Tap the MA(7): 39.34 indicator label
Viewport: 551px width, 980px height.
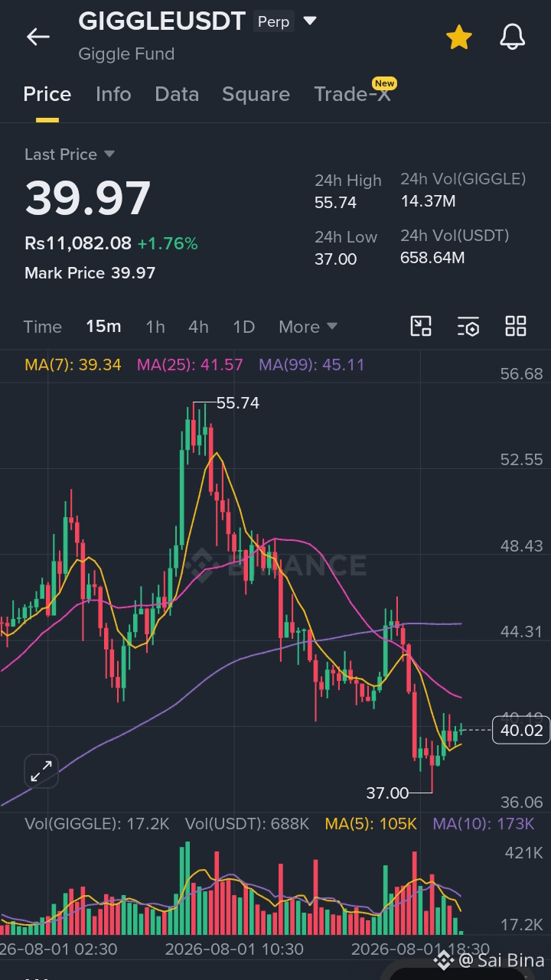pyautogui.click(x=73, y=365)
